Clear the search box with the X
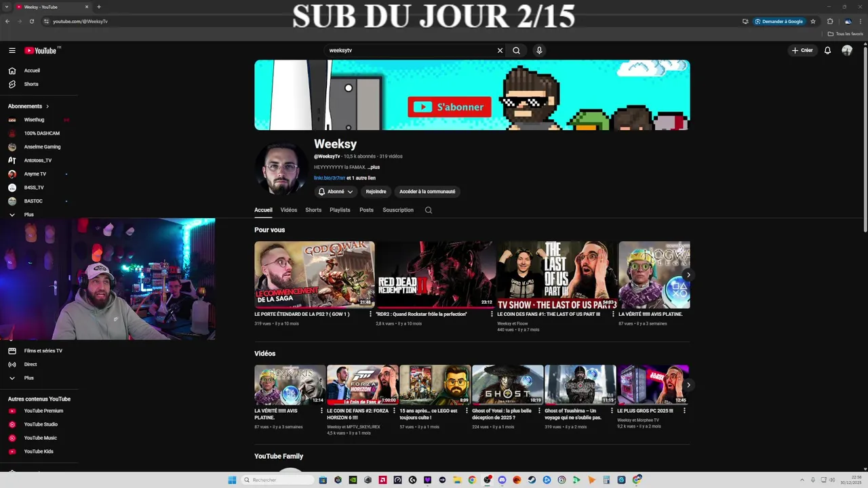 [500, 50]
